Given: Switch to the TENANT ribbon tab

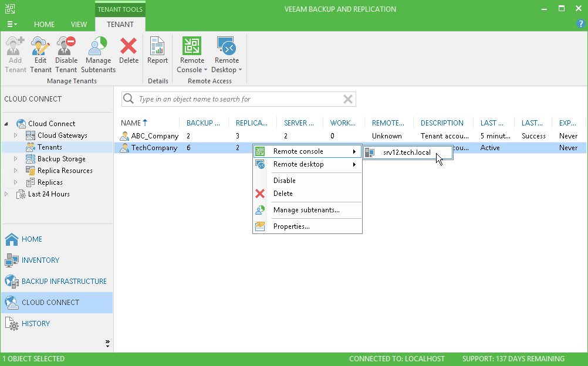Looking at the screenshot, I should point(120,25).
